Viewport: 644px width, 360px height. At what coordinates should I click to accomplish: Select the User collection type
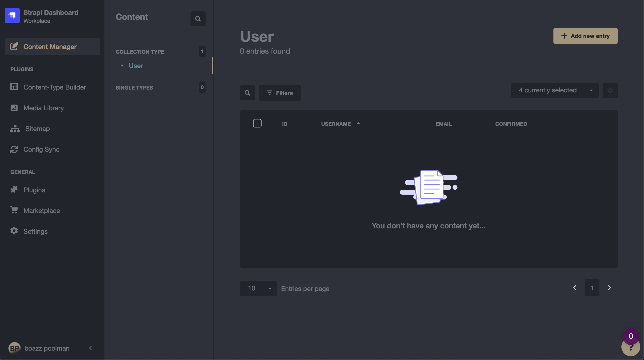point(136,66)
